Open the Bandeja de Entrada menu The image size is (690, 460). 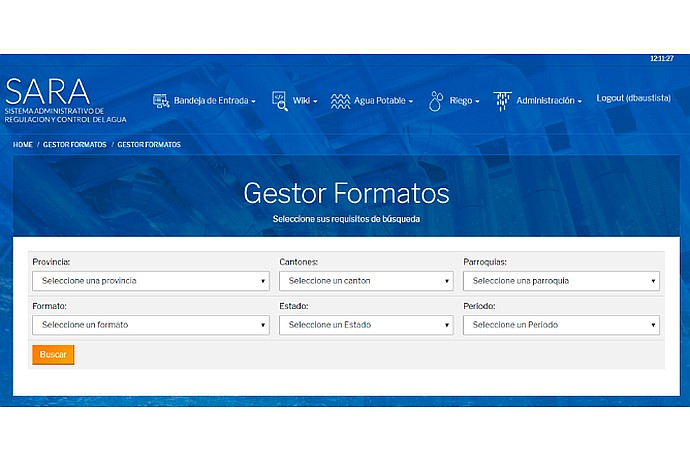(214, 101)
